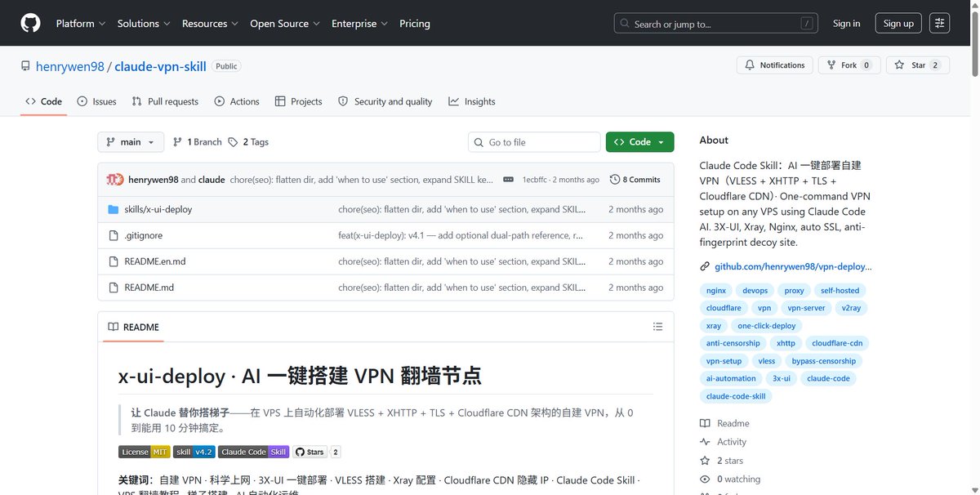
Task: Click the Sign up button
Action: pyautogui.click(x=898, y=24)
